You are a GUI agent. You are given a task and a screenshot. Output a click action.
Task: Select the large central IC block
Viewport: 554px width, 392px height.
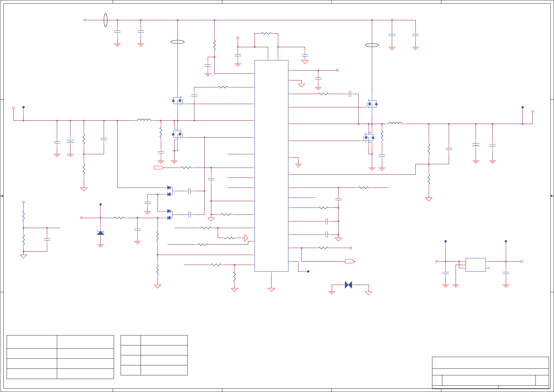(x=271, y=166)
